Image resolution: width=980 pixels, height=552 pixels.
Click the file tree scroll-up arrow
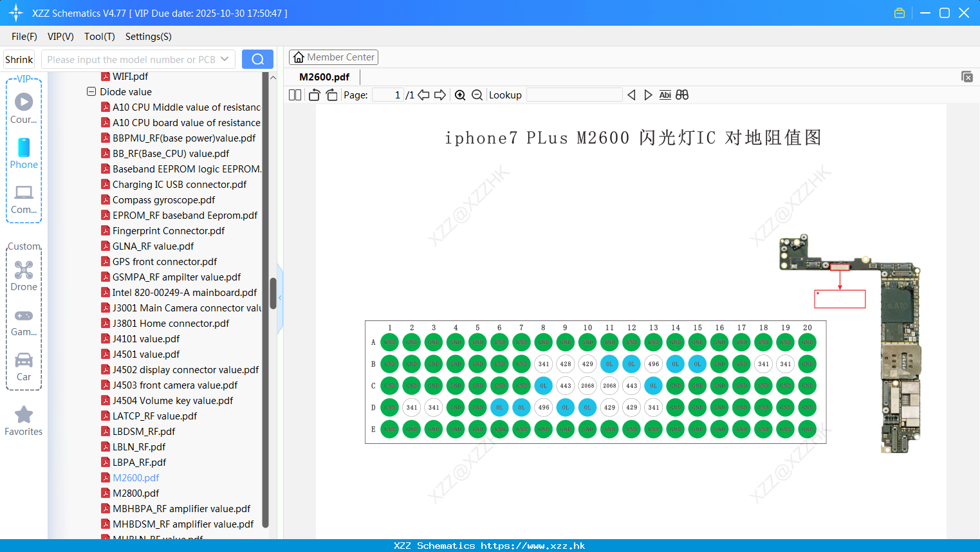(273, 77)
